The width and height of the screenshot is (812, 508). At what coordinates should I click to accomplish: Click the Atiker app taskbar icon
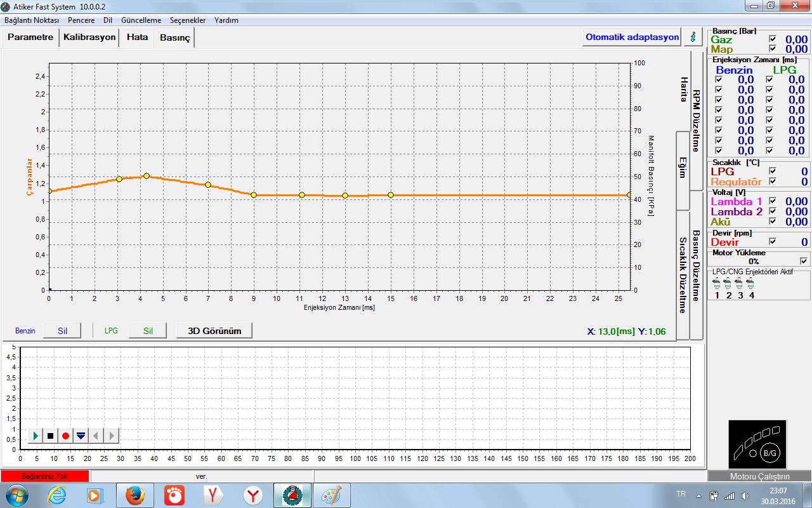pyautogui.click(x=292, y=495)
